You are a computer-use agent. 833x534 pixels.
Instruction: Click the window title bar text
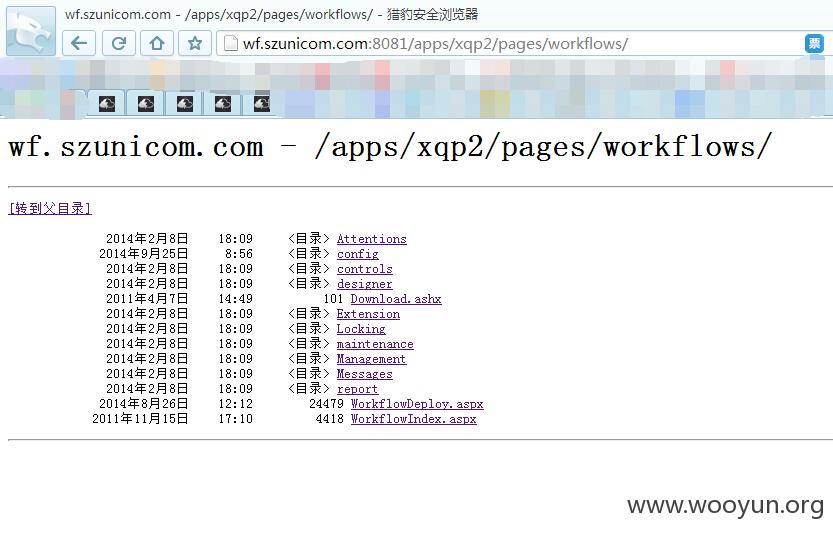pos(271,14)
